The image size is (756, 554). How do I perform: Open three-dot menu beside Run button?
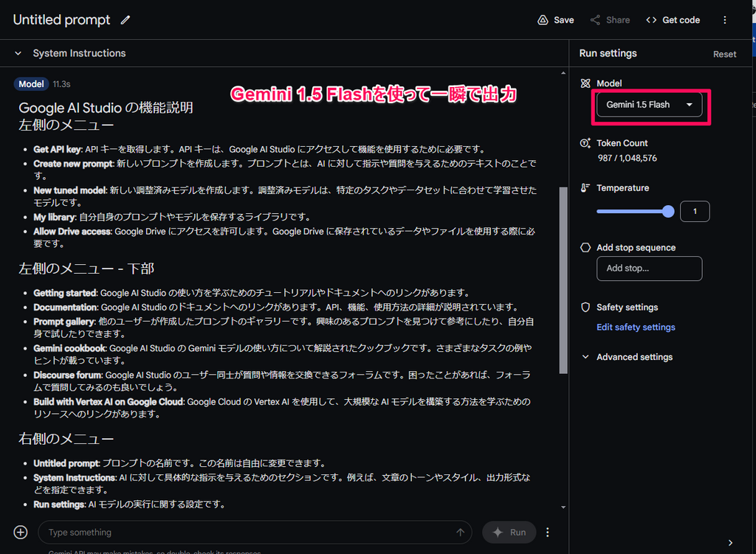[547, 533]
